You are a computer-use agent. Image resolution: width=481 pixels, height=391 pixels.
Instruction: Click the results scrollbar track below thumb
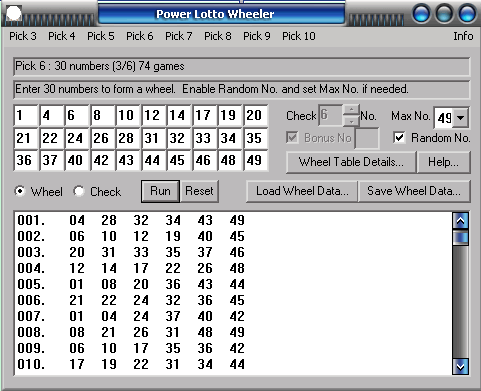[x=461, y=302]
